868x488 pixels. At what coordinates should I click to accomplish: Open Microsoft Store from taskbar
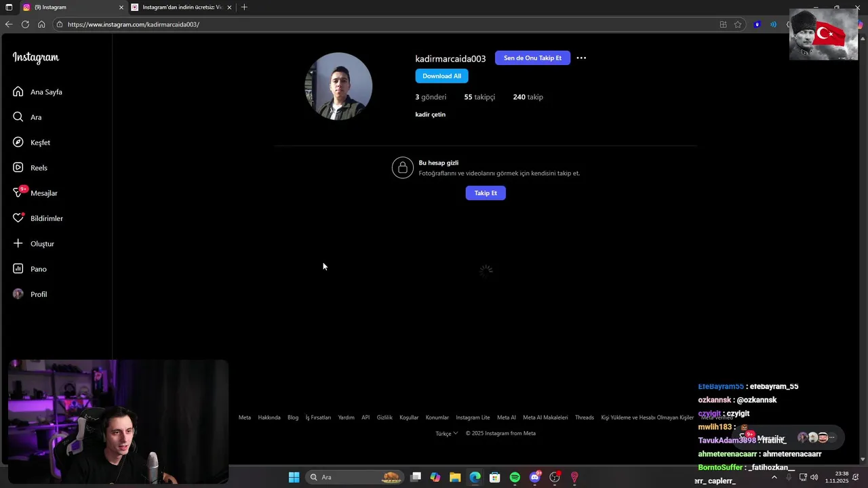(495, 477)
